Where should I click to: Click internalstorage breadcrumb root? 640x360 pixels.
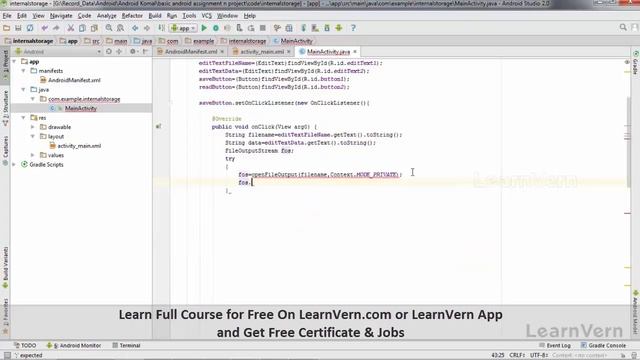coord(29,41)
